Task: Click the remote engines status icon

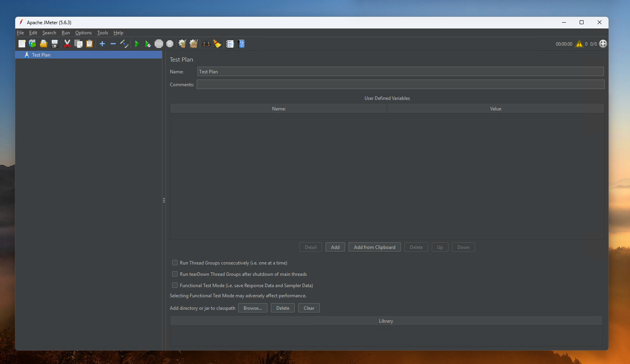Action: coord(603,44)
